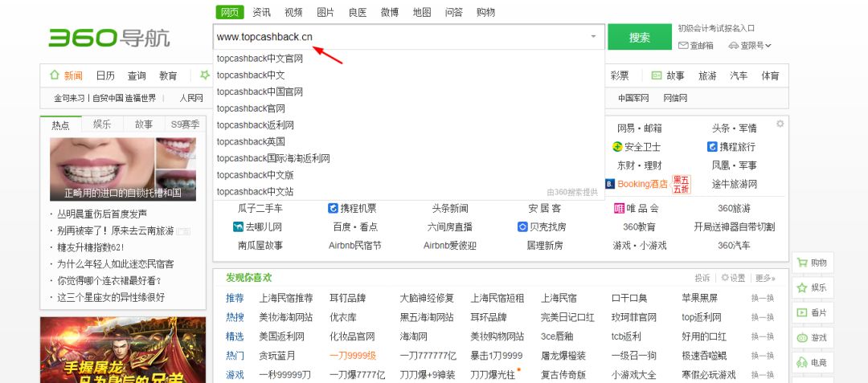This screenshot has width=868, height=383.
Task: Refresh 热搜 row with 换一换
Action: (x=762, y=317)
